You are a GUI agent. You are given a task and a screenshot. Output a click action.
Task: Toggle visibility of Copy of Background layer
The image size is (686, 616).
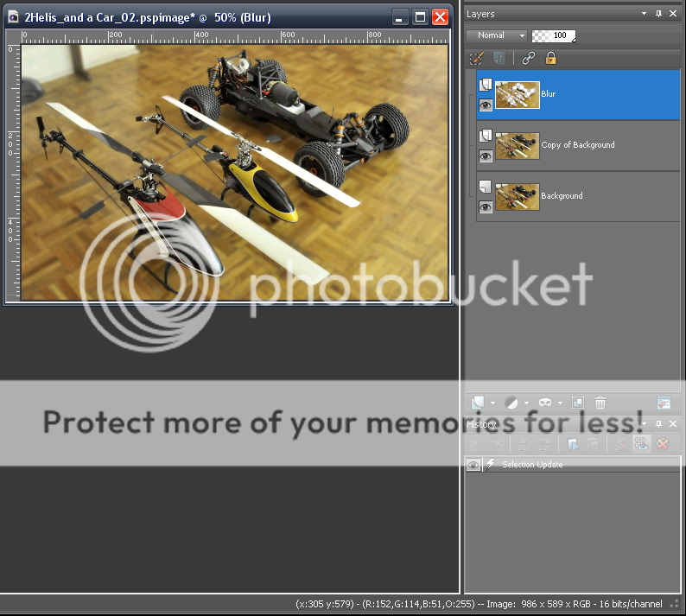[x=486, y=156]
